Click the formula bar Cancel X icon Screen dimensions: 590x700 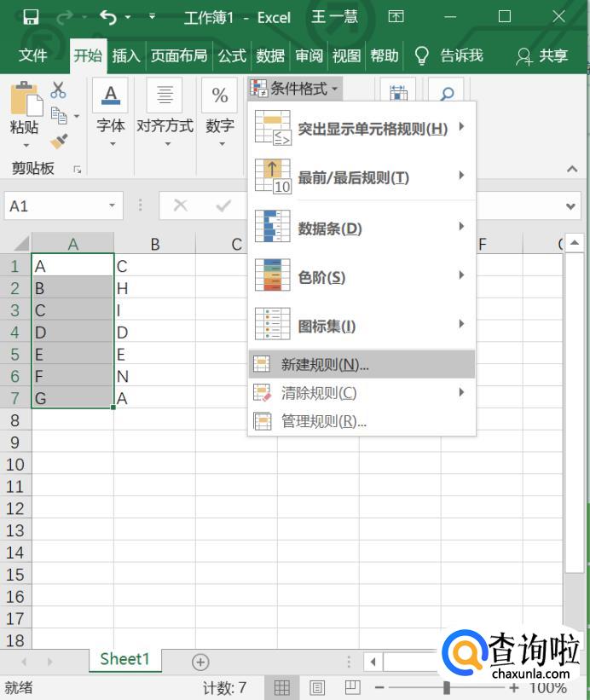180,205
